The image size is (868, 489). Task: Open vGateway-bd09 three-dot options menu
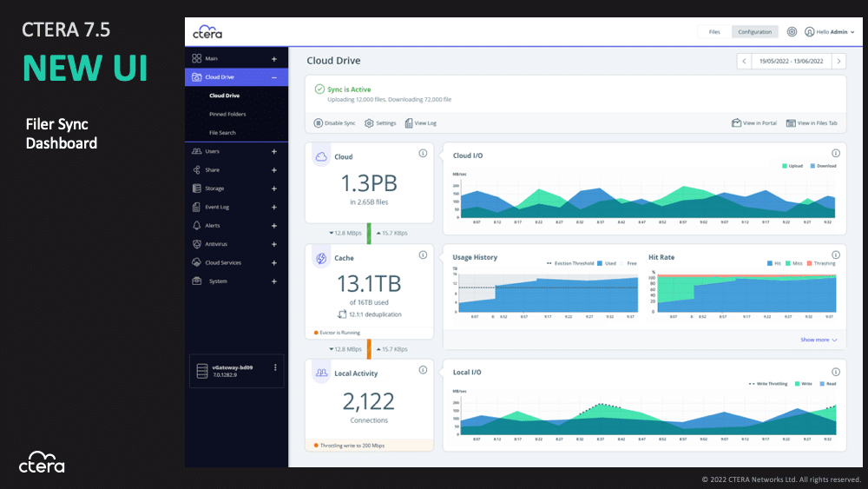pos(275,367)
